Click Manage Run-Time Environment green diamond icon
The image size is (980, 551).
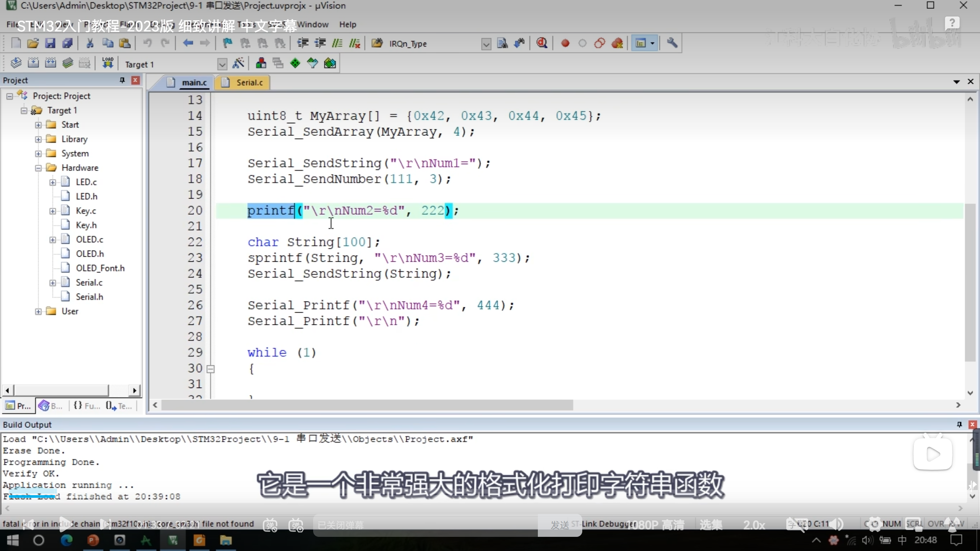(x=295, y=63)
